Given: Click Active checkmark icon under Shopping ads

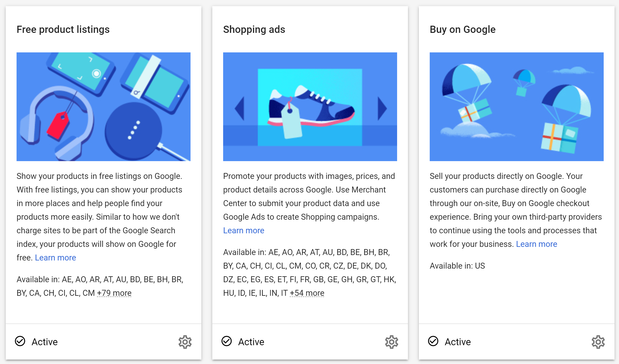Looking at the screenshot, I should coord(227,341).
